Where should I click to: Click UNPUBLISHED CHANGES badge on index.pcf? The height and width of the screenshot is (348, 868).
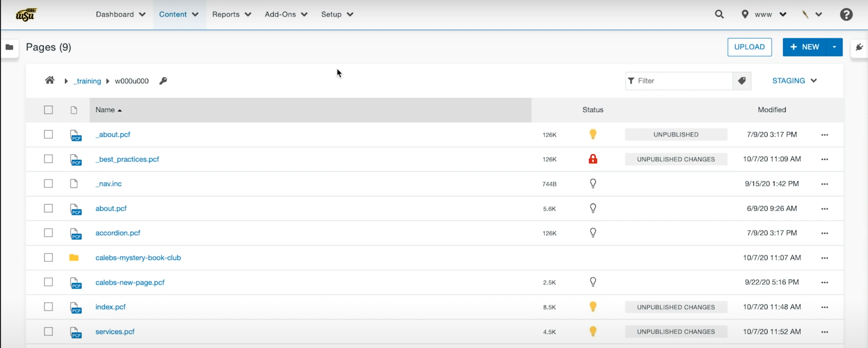pyautogui.click(x=676, y=307)
